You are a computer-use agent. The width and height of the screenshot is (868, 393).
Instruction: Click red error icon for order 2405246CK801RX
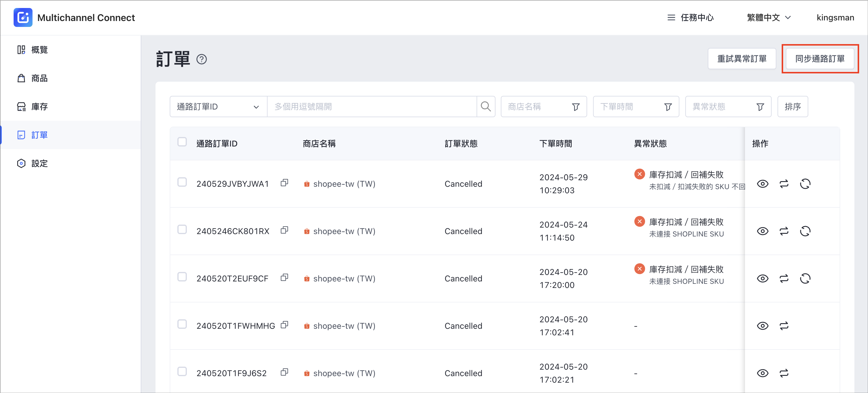click(639, 222)
